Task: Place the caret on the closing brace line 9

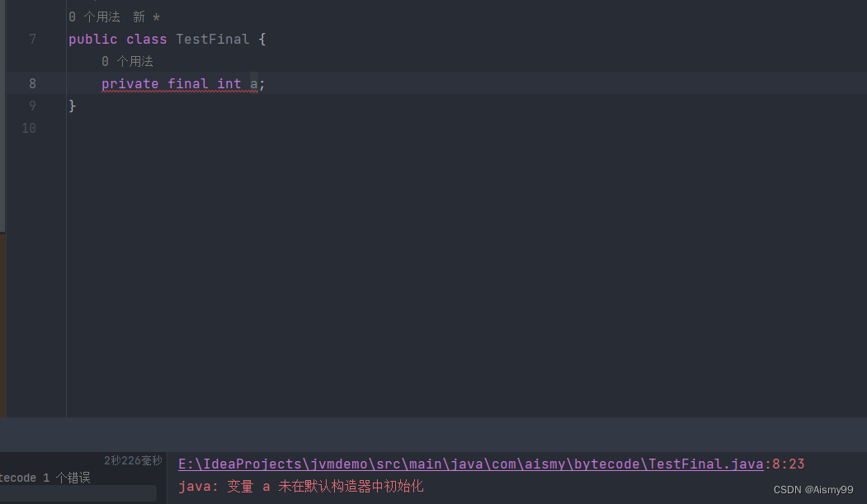Action: coord(73,106)
